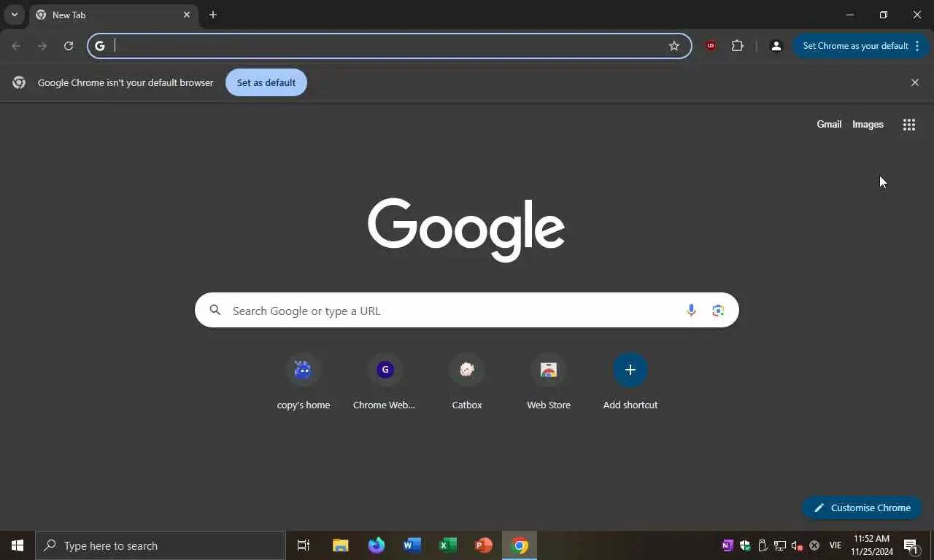Launch Firefox from the taskbar
The height and width of the screenshot is (560, 934).
click(377, 545)
